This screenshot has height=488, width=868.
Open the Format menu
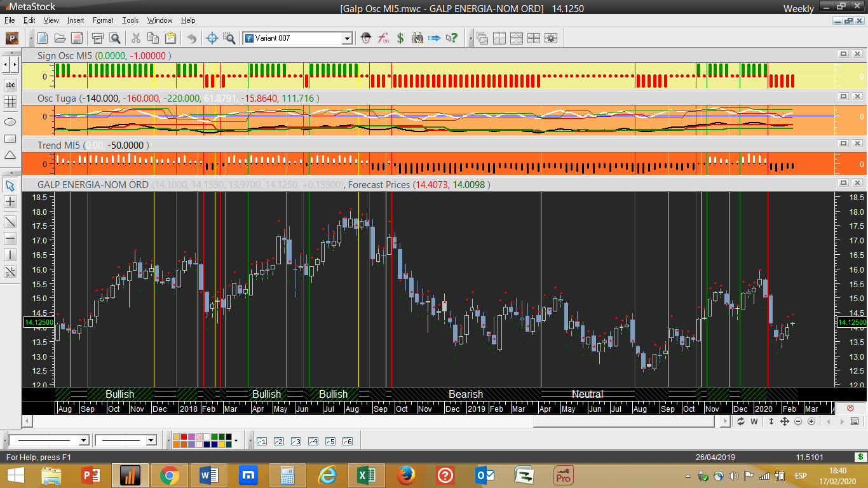tap(103, 20)
